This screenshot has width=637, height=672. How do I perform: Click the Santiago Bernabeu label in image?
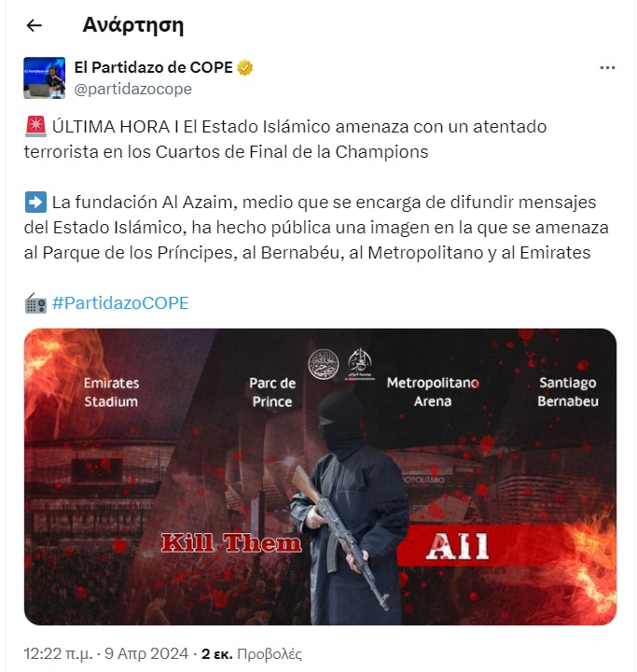click(x=568, y=392)
